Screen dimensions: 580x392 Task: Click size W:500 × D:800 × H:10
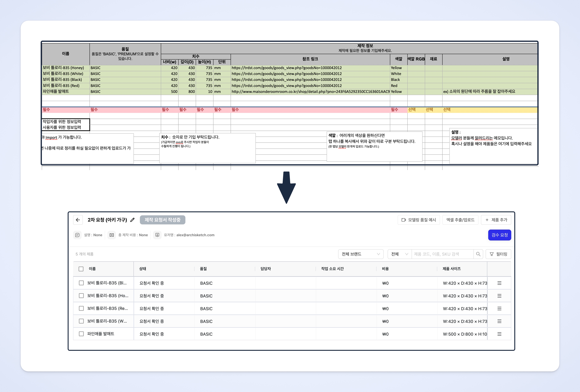point(465,334)
